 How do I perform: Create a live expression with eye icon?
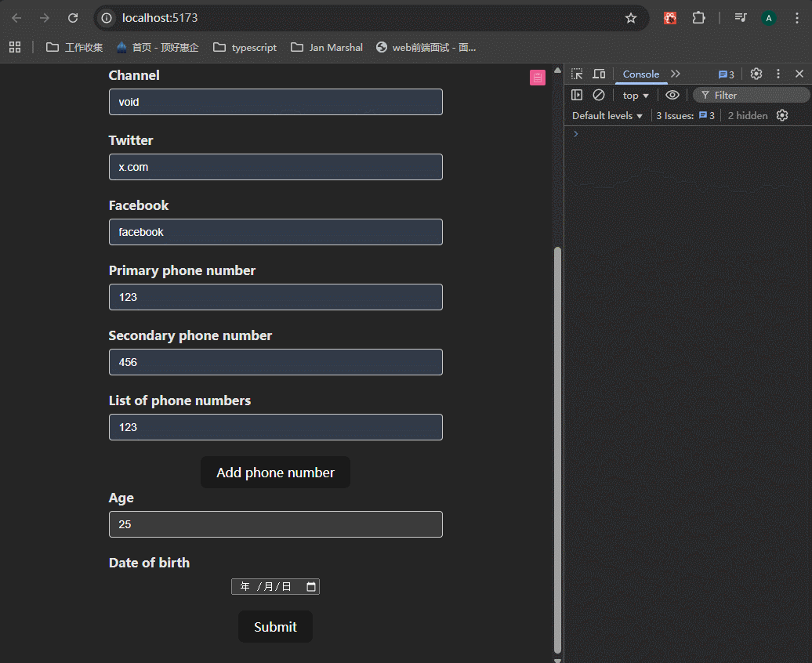tap(672, 95)
